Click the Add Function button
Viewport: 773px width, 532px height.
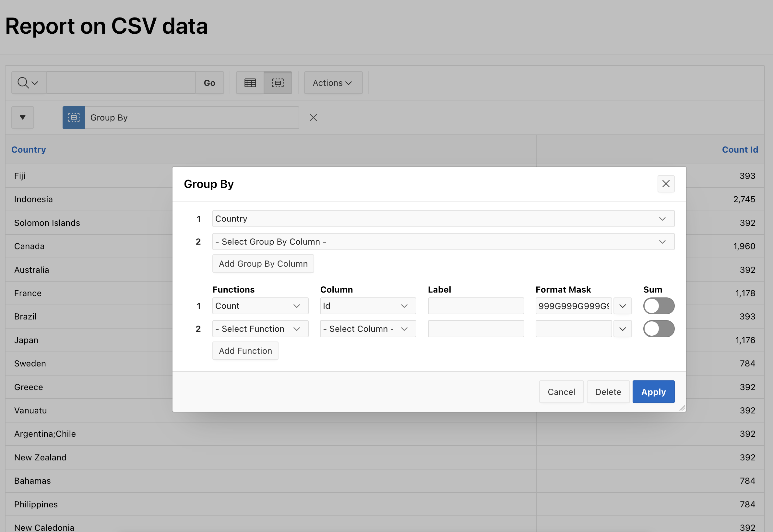(245, 351)
